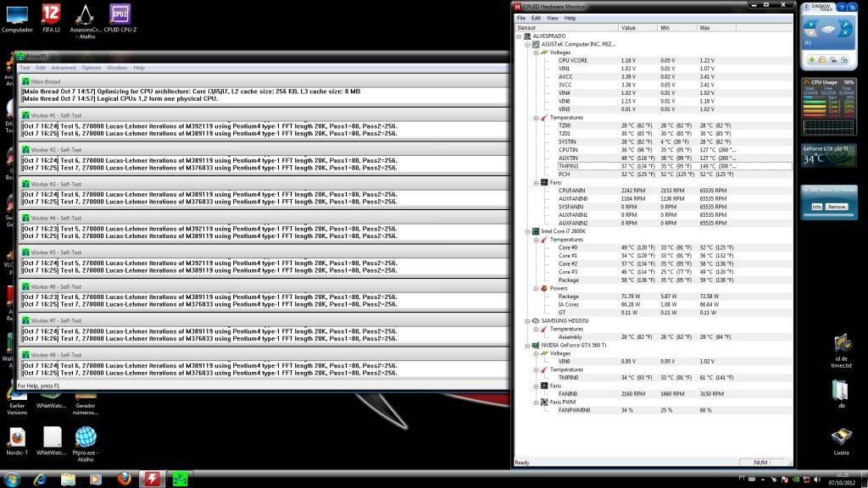Open the Help menu in Prime95
Screen dimensions: 868x488
click(139, 68)
